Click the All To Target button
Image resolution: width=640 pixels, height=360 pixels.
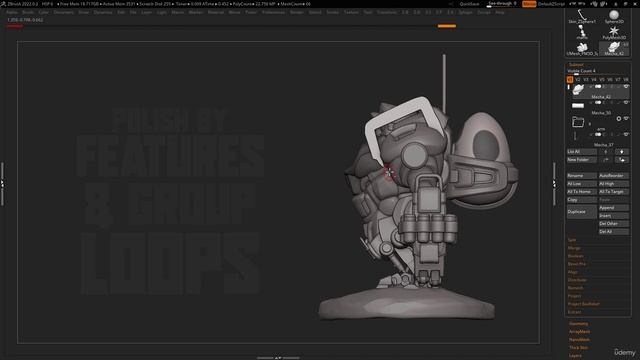[613, 191]
